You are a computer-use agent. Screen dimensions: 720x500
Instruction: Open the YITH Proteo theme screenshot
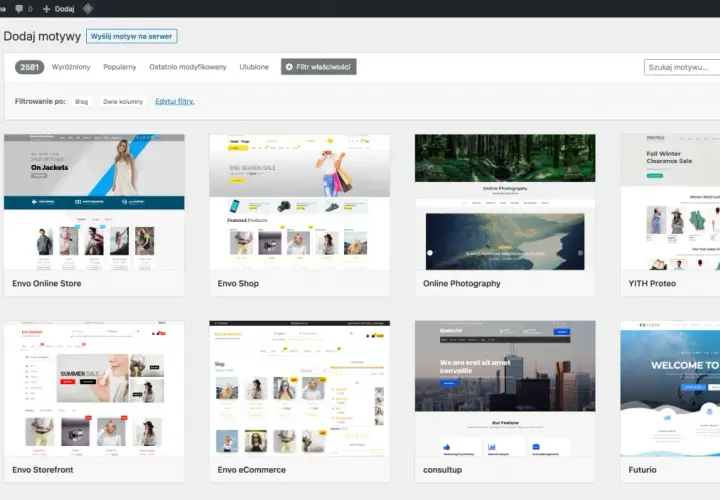pos(670,202)
